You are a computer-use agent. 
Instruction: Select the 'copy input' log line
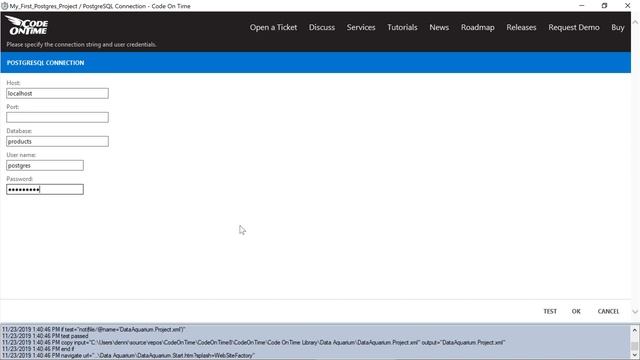click(253, 342)
